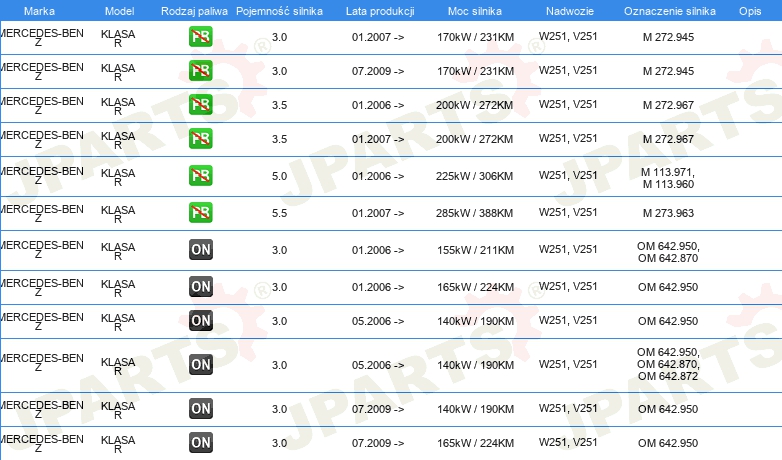Select the 155kW / 211KM power cell
This screenshot has width=782, height=460.
click(475, 250)
